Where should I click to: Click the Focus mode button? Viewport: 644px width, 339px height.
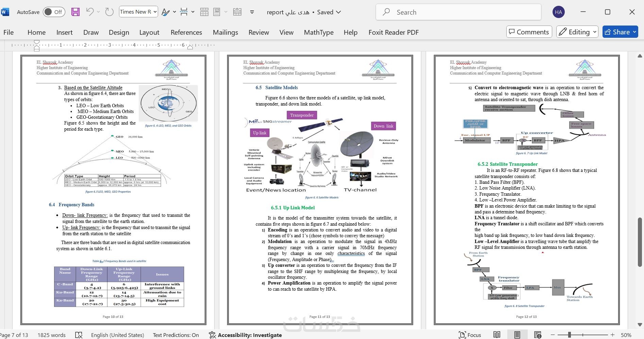click(470, 335)
